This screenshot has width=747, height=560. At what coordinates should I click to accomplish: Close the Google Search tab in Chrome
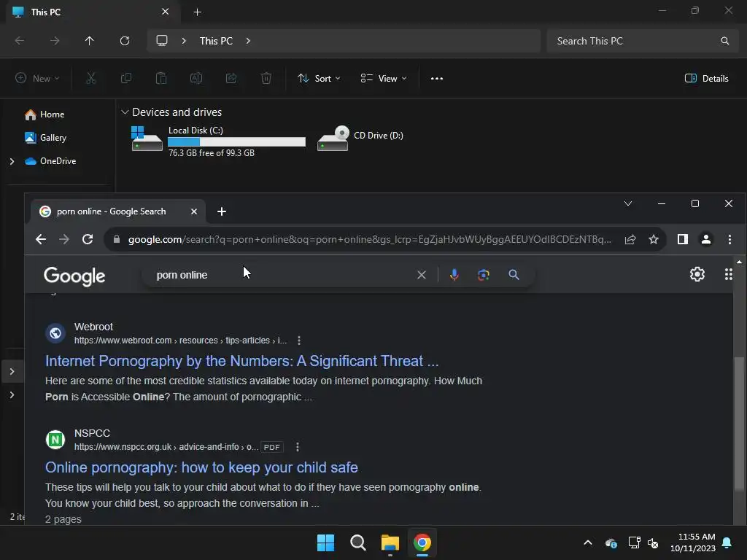[x=194, y=211]
